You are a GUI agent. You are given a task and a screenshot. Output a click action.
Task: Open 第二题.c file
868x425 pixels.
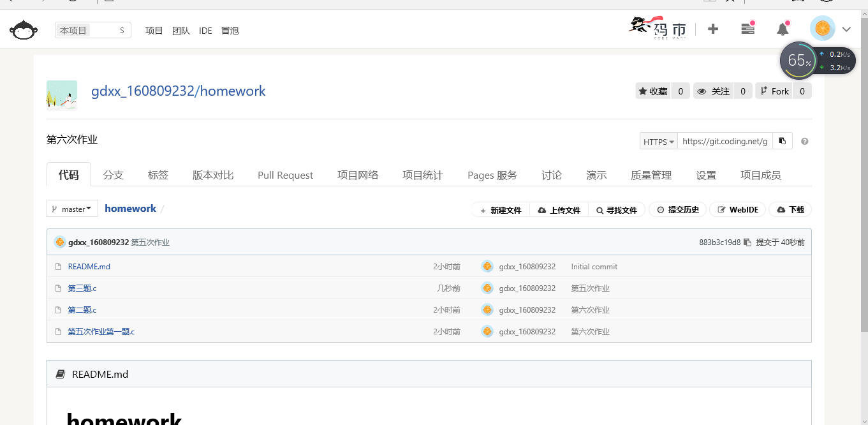(82, 310)
